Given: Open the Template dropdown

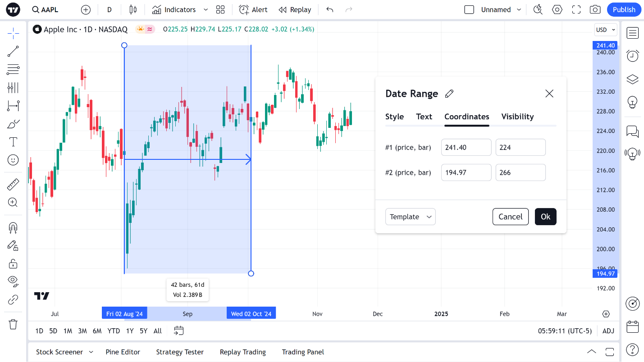Looking at the screenshot, I should 411,217.
